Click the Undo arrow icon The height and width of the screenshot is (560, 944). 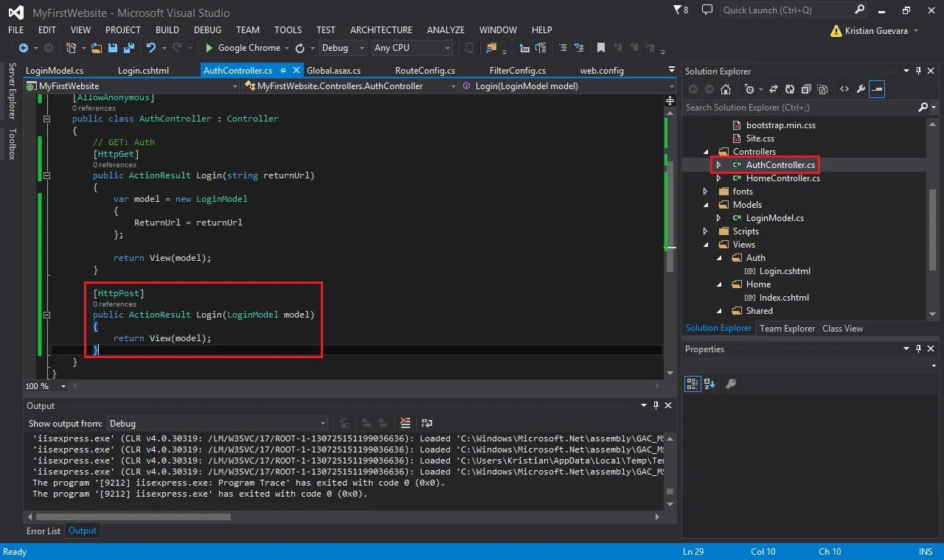tap(150, 48)
